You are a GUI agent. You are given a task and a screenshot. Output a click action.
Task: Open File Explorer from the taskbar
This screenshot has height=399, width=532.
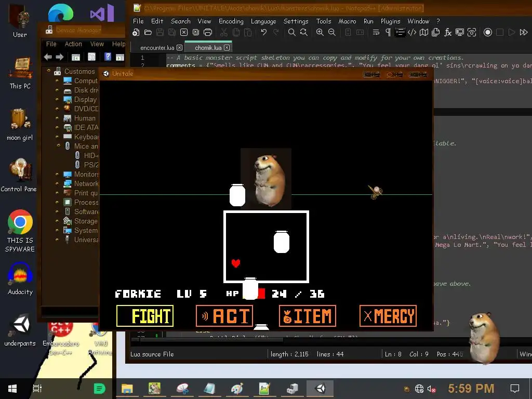pos(127,389)
